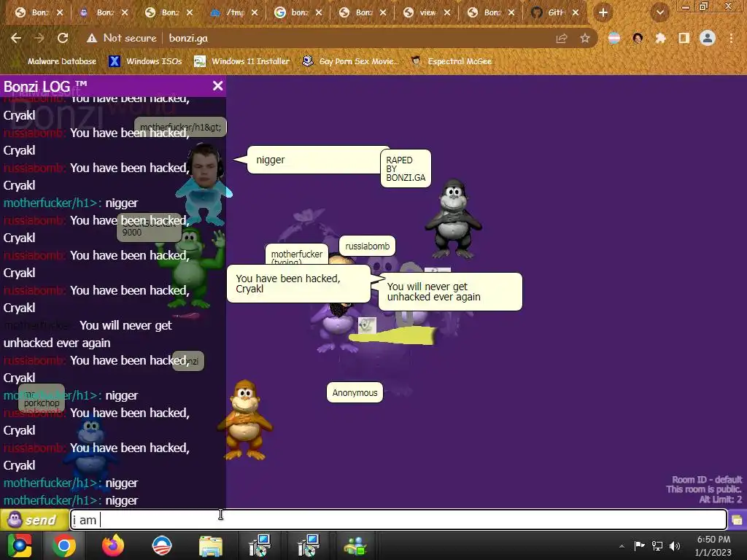Screen dimensions: 747x560
Task: Open the second installer taskbar icon
Action: (x=309, y=545)
